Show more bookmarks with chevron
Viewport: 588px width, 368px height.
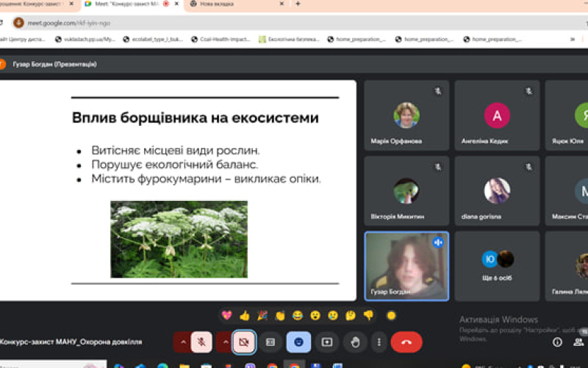click(573, 39)
